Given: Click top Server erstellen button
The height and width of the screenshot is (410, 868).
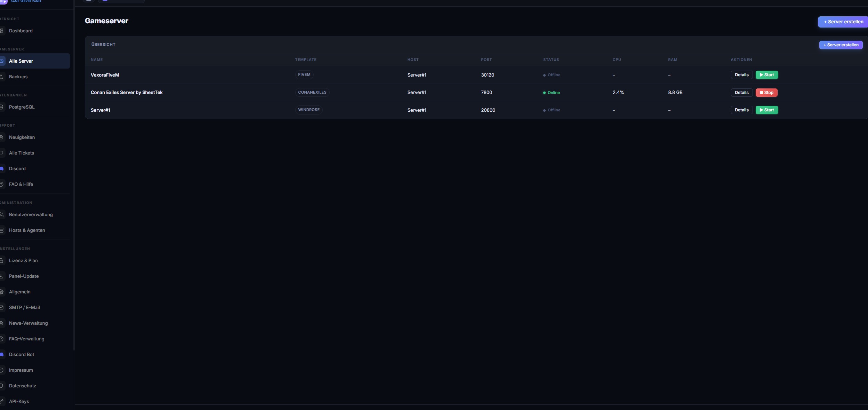Looking at the screenshot, I should point(843,22).
